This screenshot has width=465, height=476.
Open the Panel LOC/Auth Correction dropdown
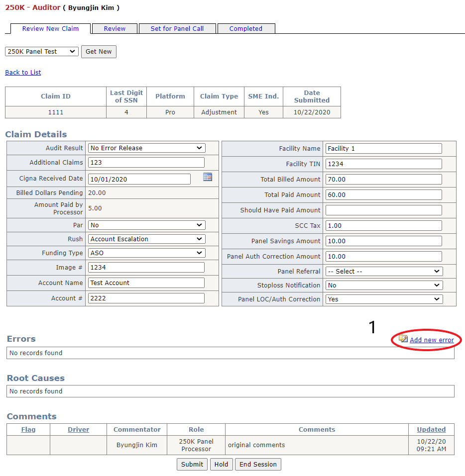tap(384, 299)
